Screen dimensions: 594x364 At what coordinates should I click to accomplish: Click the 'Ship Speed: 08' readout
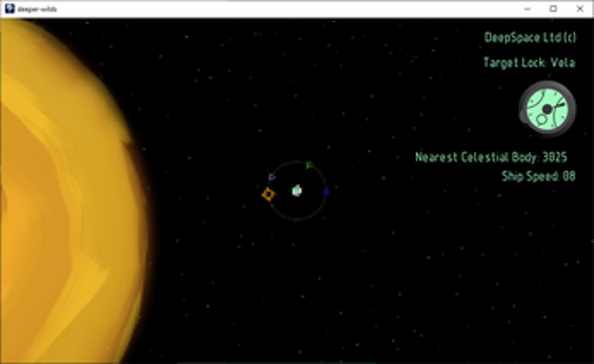point(538,176)
